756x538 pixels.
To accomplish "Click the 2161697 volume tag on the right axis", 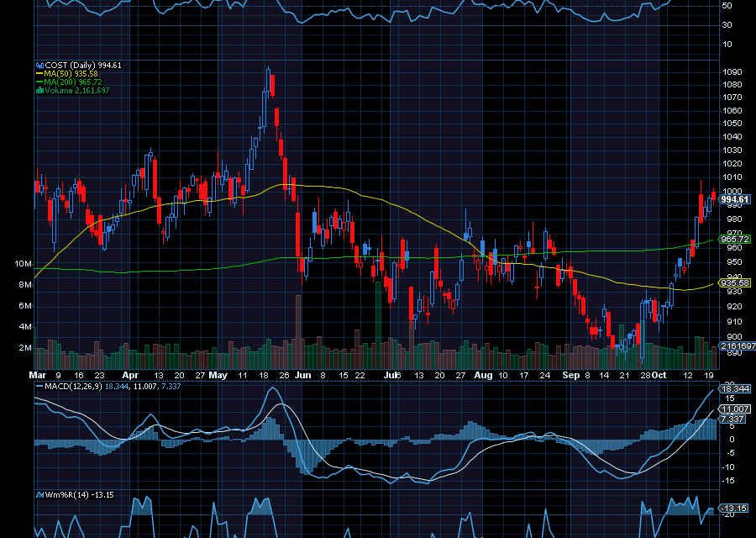I will click(x=738, y=346).
